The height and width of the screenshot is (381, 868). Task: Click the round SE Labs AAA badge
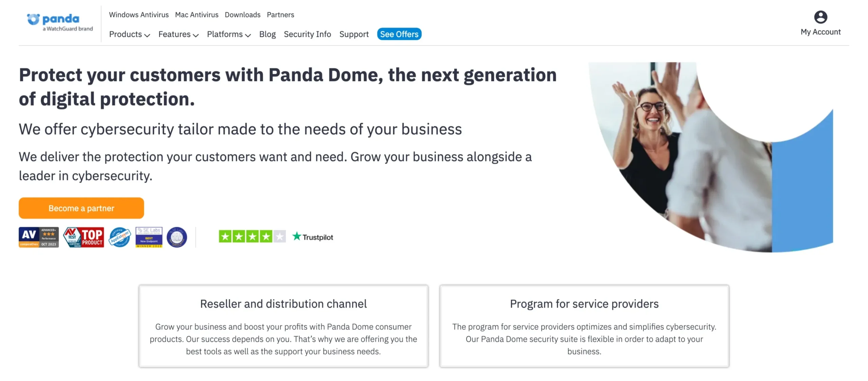point(177,237)
